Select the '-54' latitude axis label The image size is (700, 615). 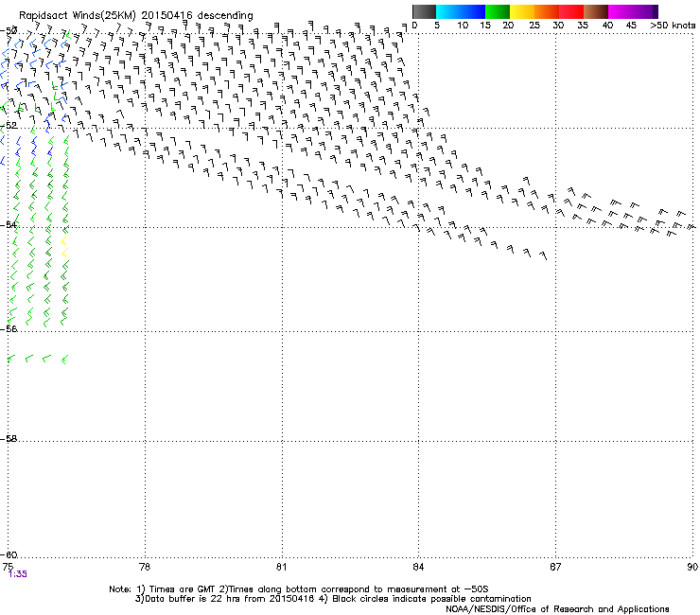coord(9,224)
